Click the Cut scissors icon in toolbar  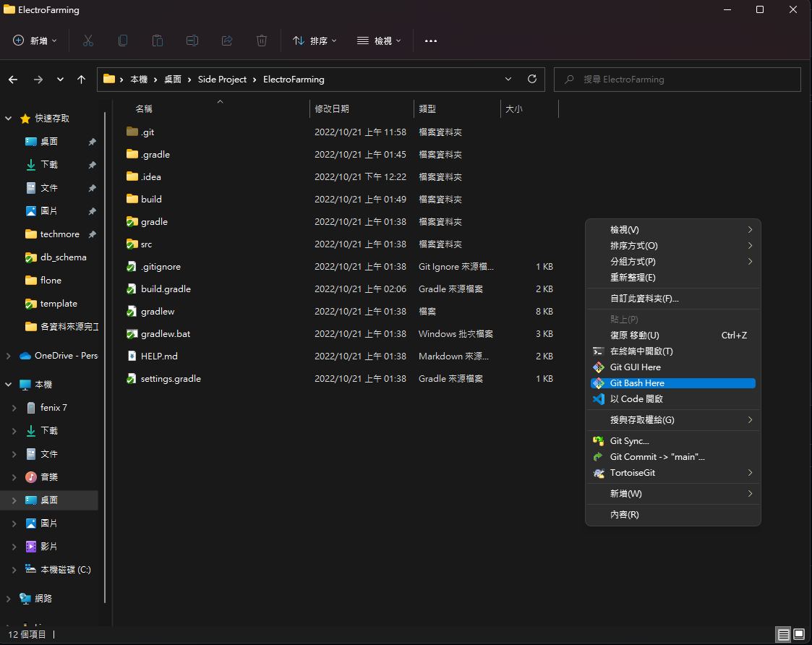click(x=88, y=40)
